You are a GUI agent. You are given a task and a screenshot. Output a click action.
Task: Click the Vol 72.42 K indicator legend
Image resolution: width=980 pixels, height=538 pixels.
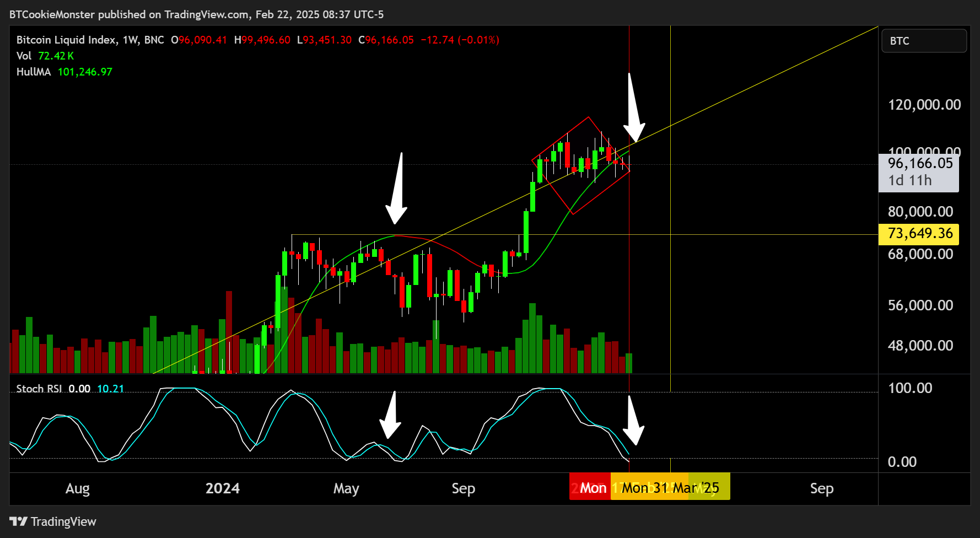pos(45,56)
